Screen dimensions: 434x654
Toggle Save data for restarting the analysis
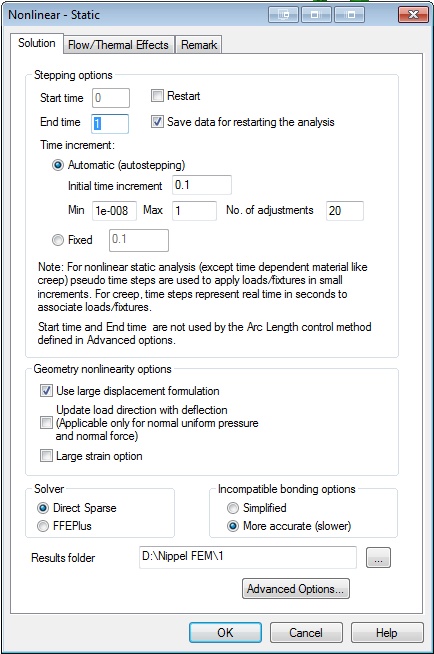click(x=157, y=122)
